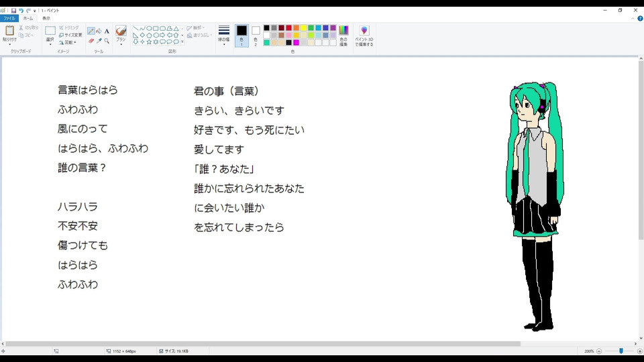Image resolution: width=644 pixels, height=362 pixels.
Task: Choose the Diamond shape
Action: pos(142,36)
